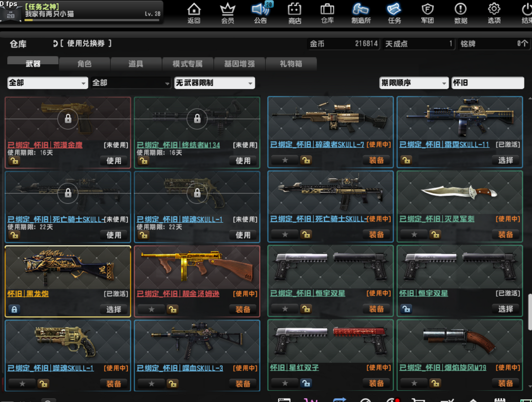Open the 公告 announcements speaker icon
This screenshot has height=402, width=532.
[261, 13]
